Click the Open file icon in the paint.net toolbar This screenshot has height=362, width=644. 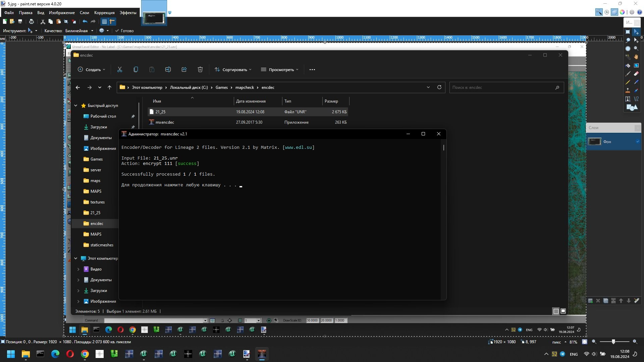(x=12, y=21)
